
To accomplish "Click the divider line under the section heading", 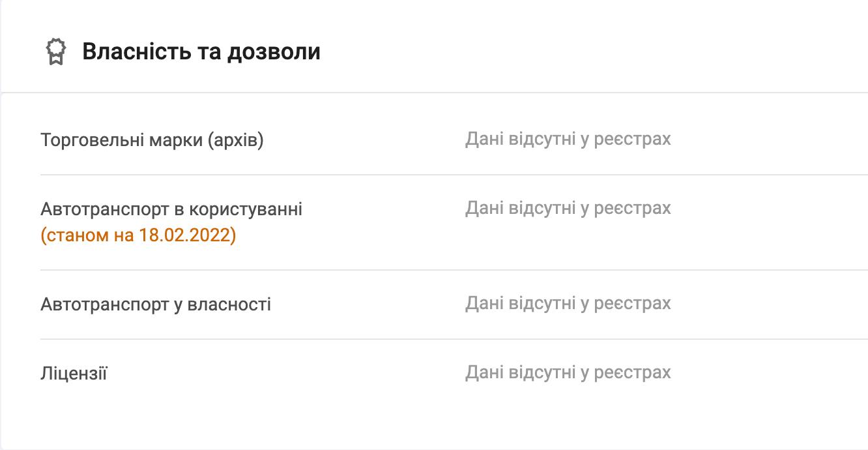I will point(434,93).
